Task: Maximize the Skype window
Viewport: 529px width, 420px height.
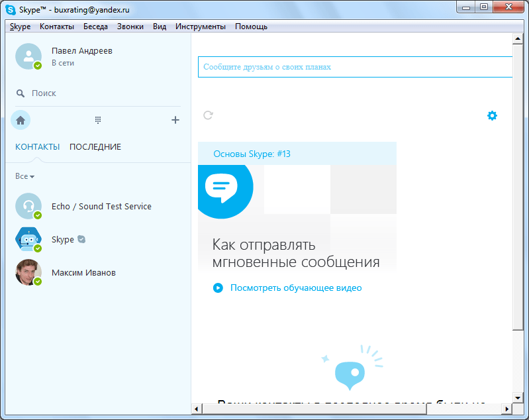Action: pyautogui.click(x=484, y=7)
